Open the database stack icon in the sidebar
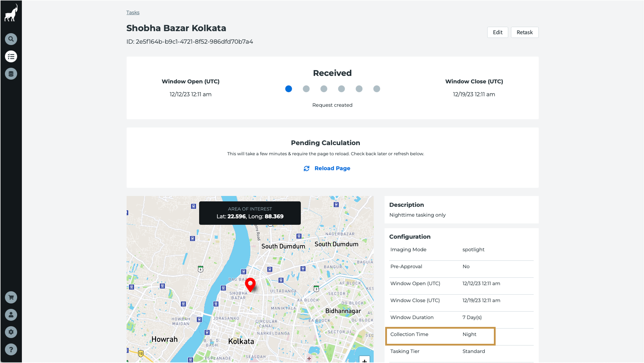Screen dimensions: 644x363 click(x=11, y=74)
